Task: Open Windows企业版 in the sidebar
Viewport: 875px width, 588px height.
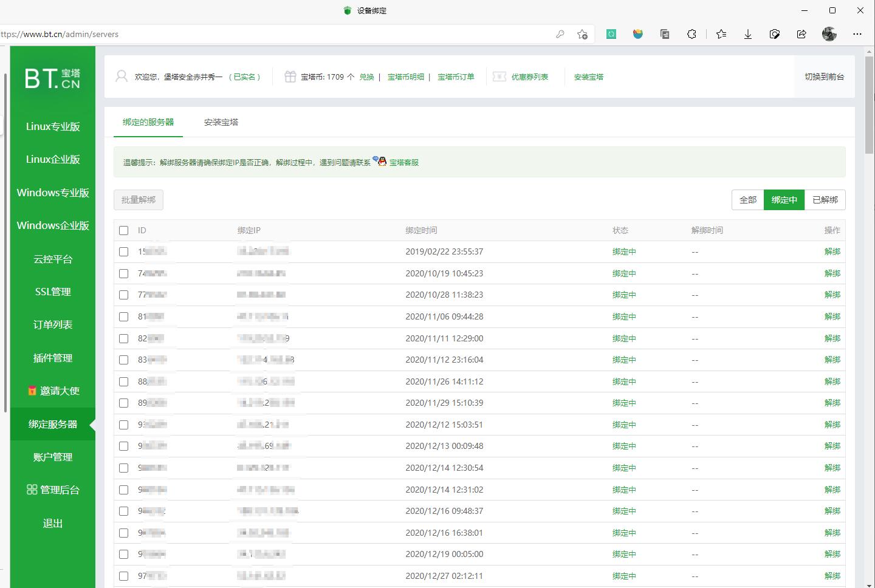Action: coord(53,225)
